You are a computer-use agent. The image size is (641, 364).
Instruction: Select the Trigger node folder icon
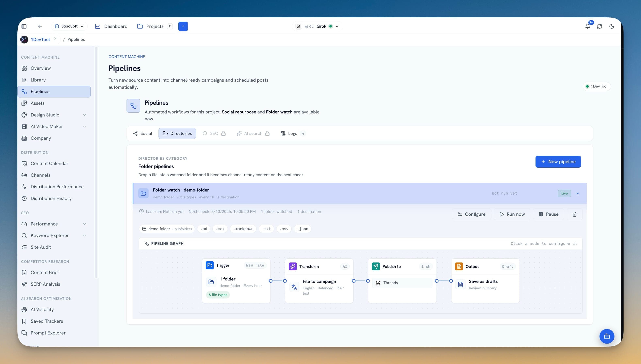[x=210, y=265]
